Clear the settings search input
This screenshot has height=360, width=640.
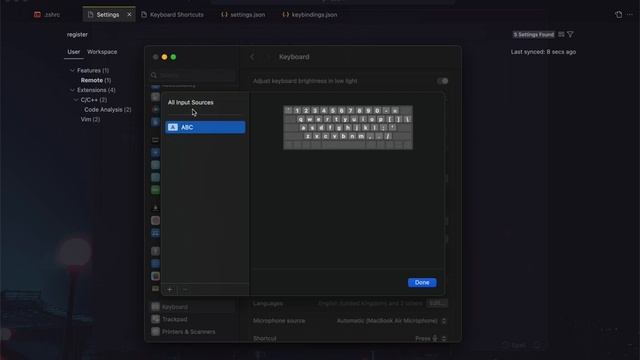click(x=562, y=35)
